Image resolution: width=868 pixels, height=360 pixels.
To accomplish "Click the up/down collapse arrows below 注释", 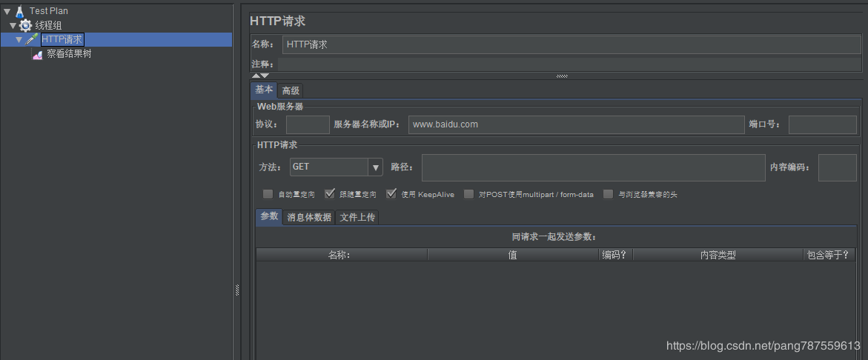I will pos(260,76).
